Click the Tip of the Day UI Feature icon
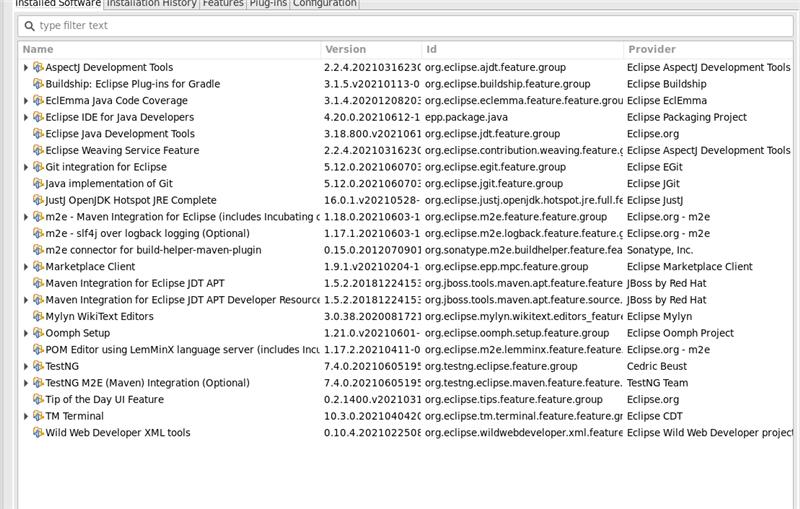Viewport: 800px width, 509px height. (38, 399)
